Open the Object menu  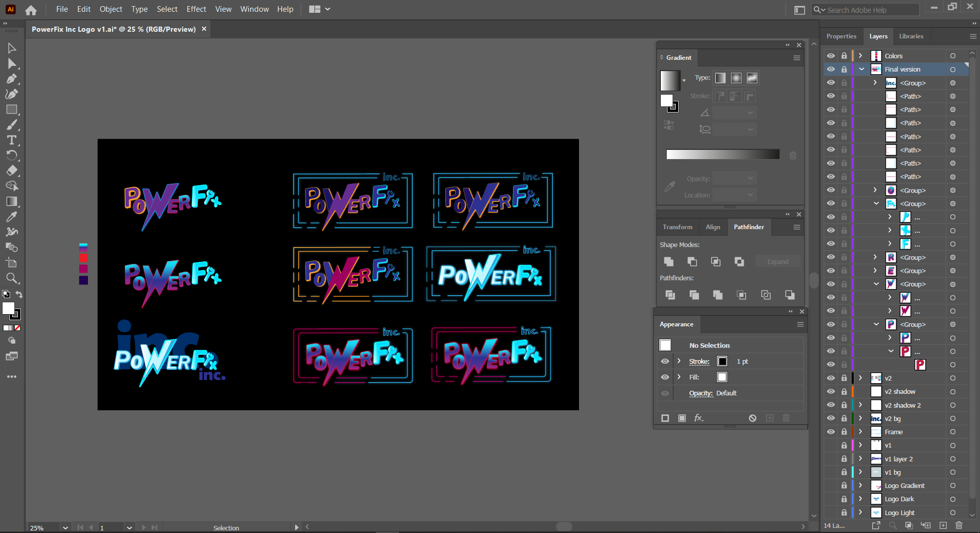(x=111, y=9)
